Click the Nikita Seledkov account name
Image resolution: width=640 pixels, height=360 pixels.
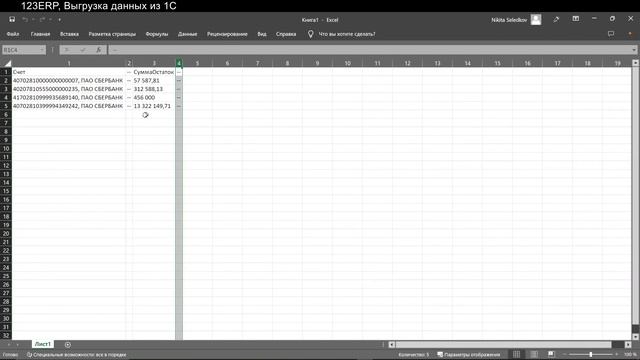tap(509, 20)
